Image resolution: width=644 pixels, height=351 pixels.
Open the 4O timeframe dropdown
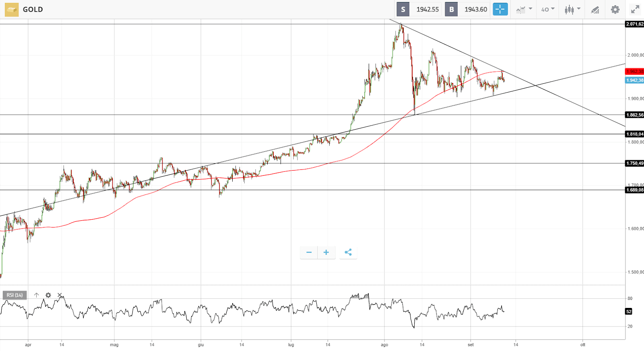click(548, 9)
